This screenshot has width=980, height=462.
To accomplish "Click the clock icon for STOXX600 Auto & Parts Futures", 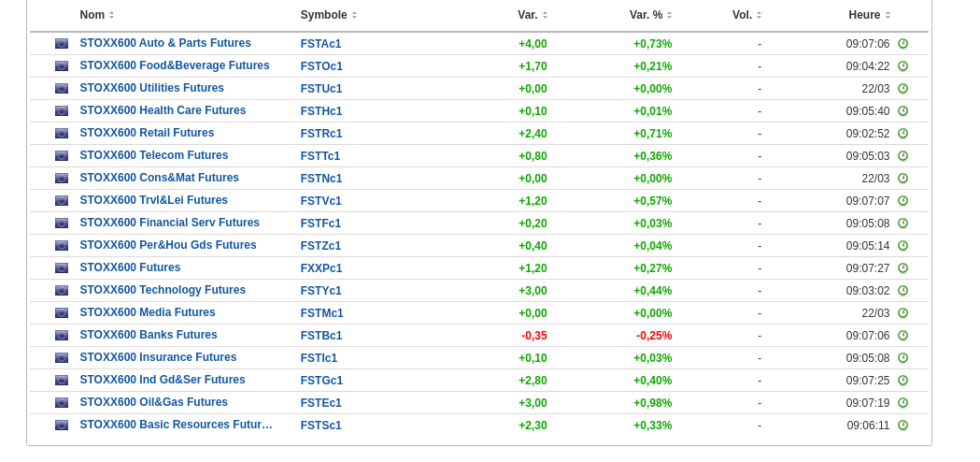I will pyautogui.click(x=902, y=44).
